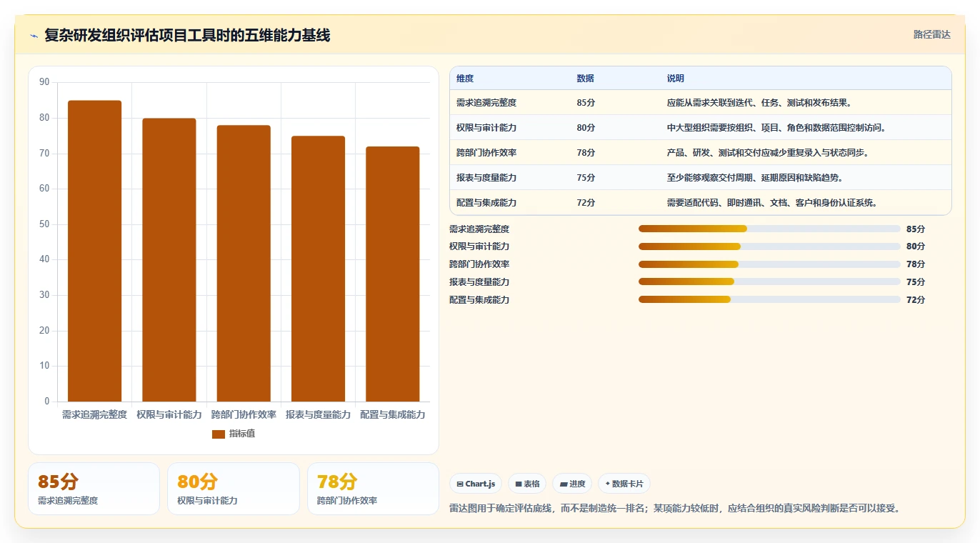980x543 pixels.
Task: Click the description starting 应能从需求关联到迭代
Action: point(760,103)
